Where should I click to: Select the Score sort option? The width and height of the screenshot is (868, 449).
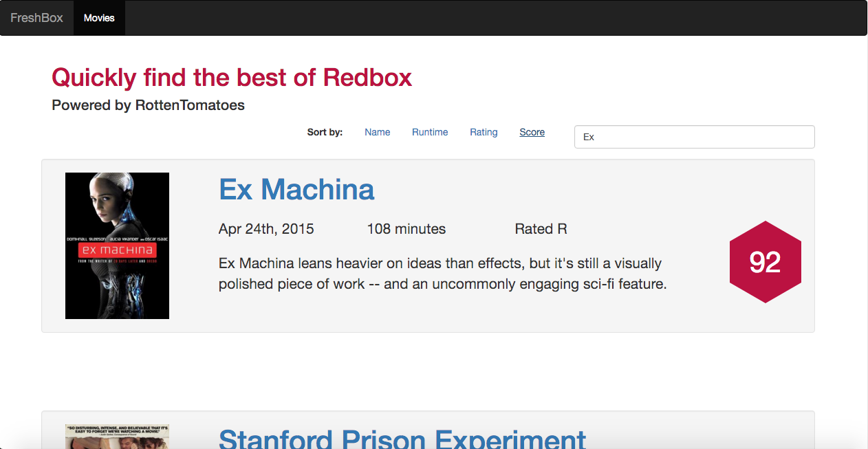532,132
